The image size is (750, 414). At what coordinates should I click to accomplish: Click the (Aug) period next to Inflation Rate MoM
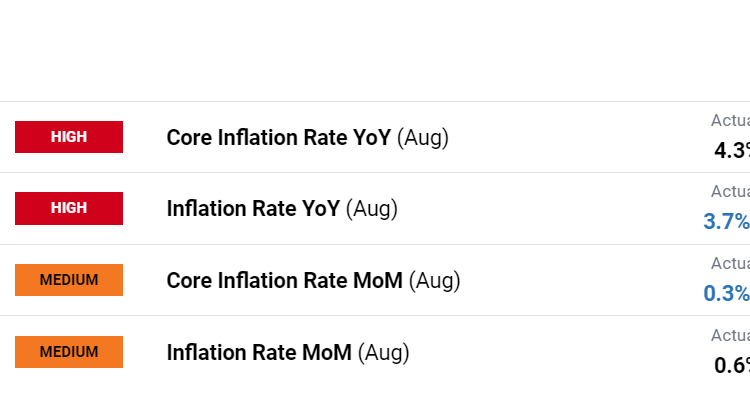pyautogui.click(x=383, y=353)
